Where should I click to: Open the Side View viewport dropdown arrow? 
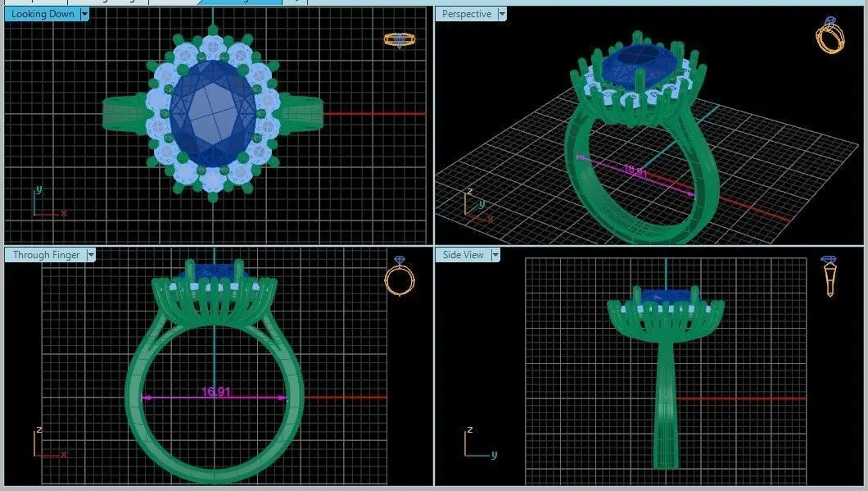[495, 255]
